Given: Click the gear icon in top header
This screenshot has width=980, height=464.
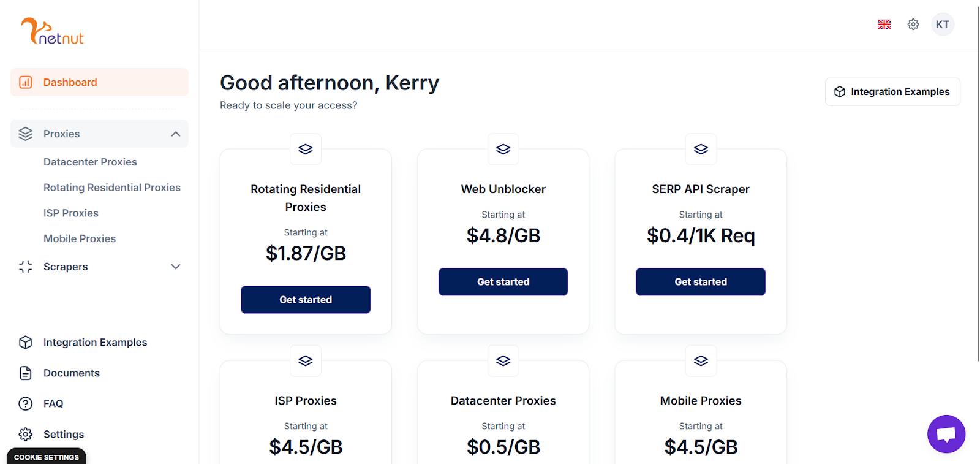Looking at the screenshot, I should point(913,25).
